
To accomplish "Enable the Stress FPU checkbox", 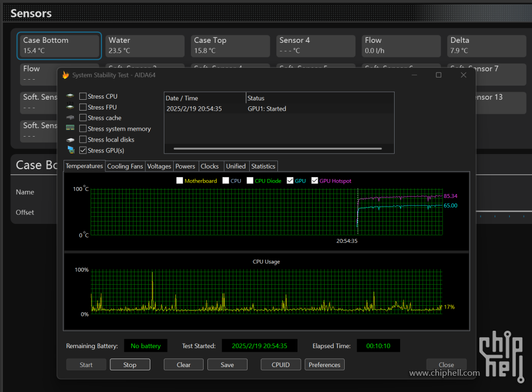I will 83,107.
